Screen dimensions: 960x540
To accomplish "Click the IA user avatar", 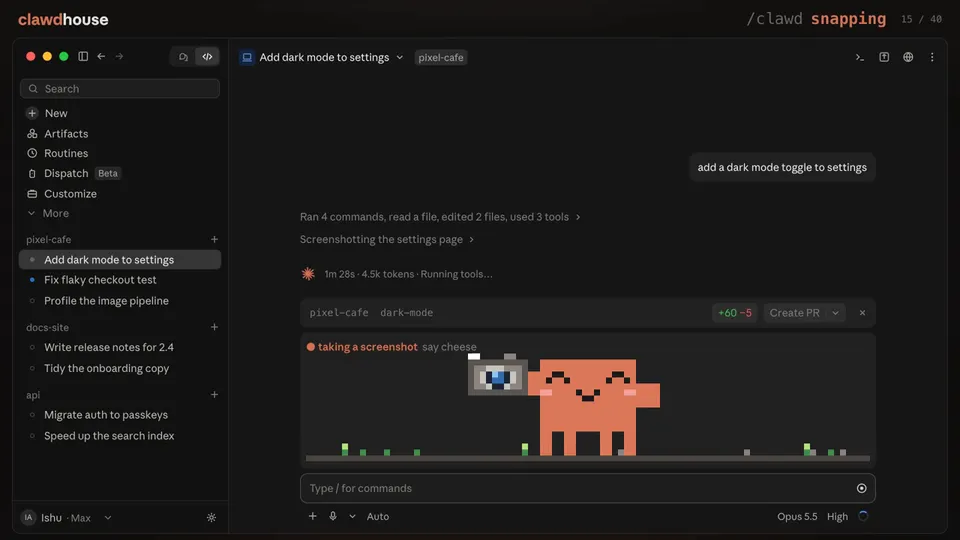I will 28,517.
